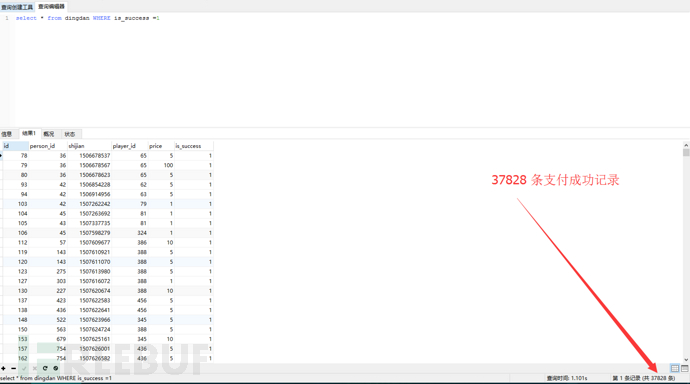This screenshot has width=690, height=384.
Task: Click the refresh results icon
Action: pyautogui.click(x=45, y=368)
